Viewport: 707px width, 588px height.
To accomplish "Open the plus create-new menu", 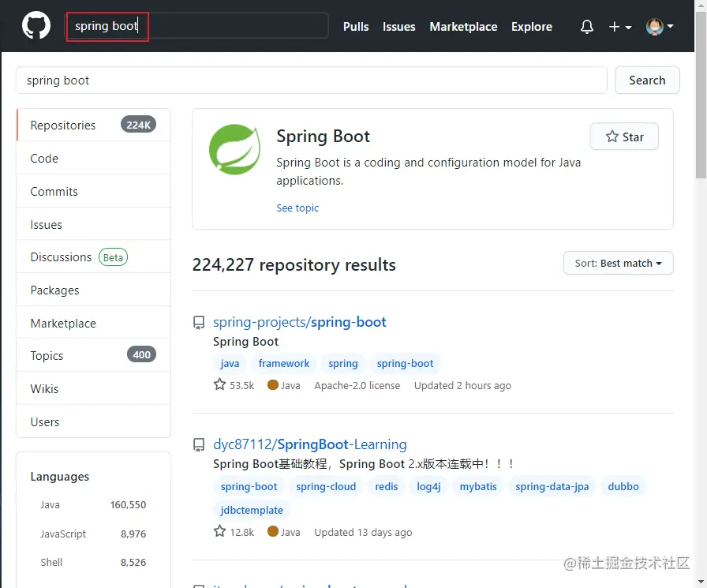I will tap(620, 27).
